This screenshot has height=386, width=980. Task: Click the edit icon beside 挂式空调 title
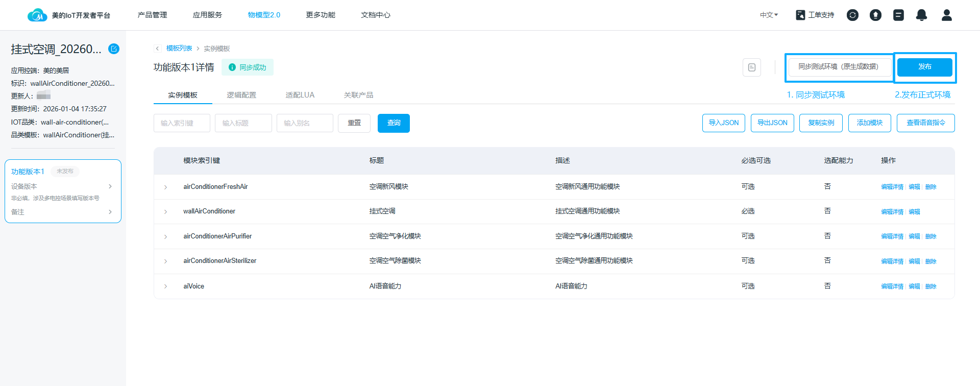tap(114, 49)
